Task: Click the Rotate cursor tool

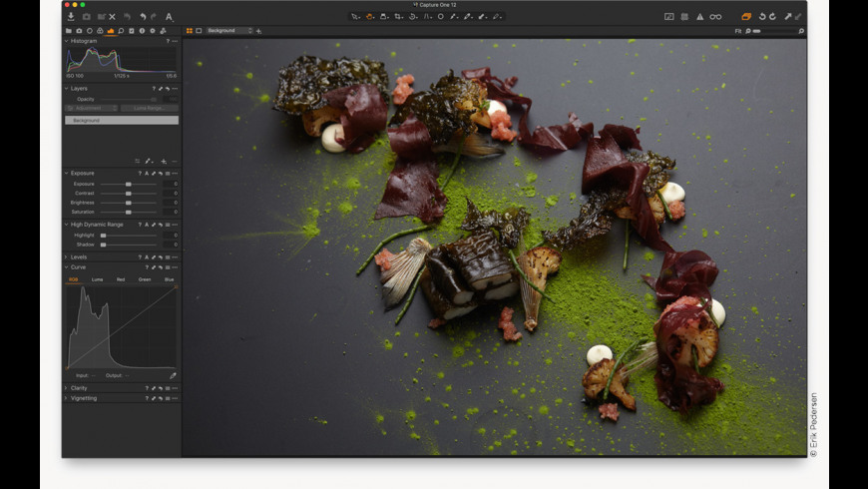Action: 412,17
